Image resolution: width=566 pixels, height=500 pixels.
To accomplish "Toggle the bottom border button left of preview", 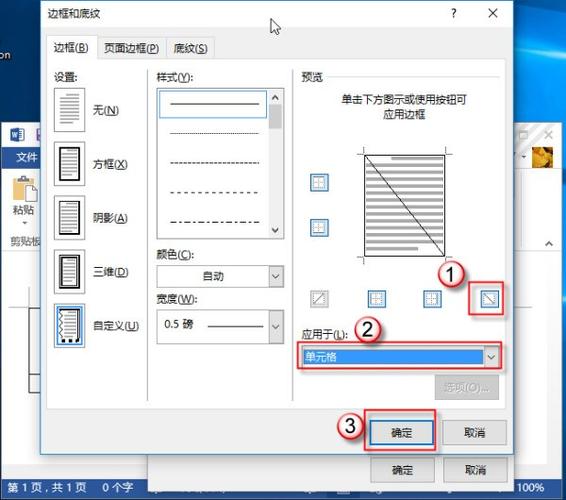I will [x=319, y=228].
